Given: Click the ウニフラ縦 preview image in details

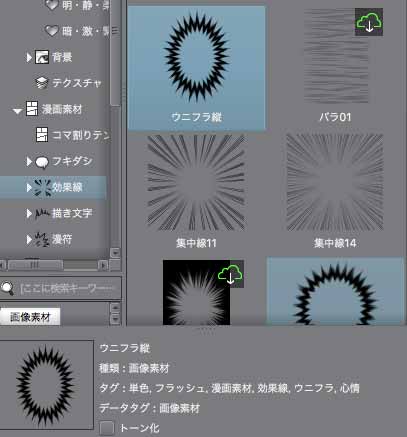Looking at the screenshot, I should tap(46, 385).
